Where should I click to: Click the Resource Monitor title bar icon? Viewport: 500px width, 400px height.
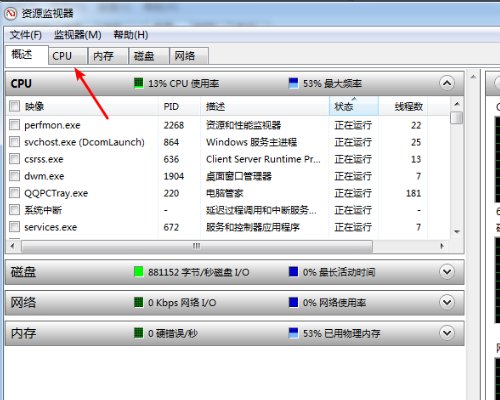click(x=10, y=13)
